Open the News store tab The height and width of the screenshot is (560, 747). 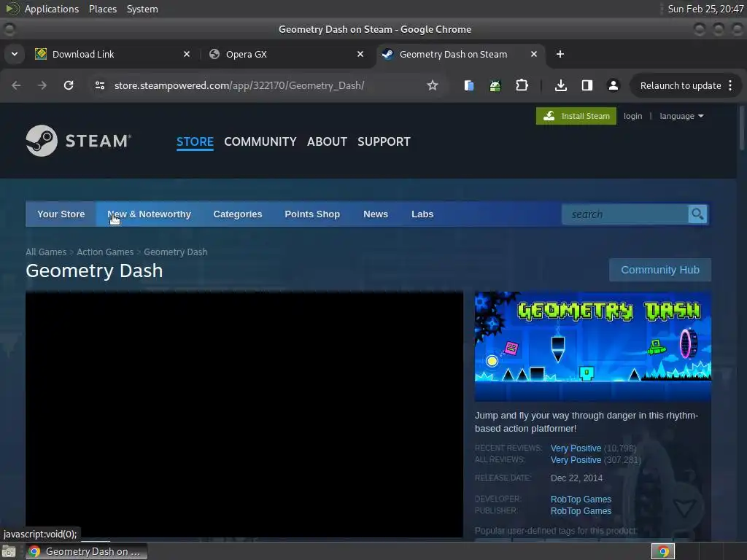[x=376, y=214]
